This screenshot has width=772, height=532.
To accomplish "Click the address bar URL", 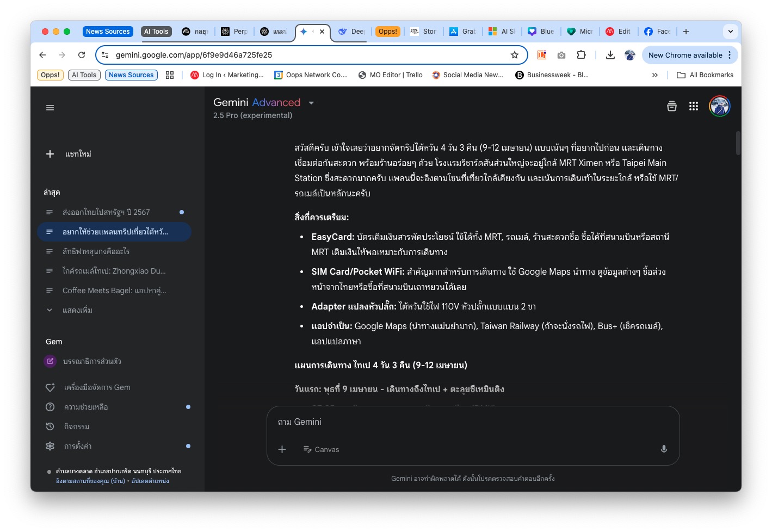I will [194, 55].
